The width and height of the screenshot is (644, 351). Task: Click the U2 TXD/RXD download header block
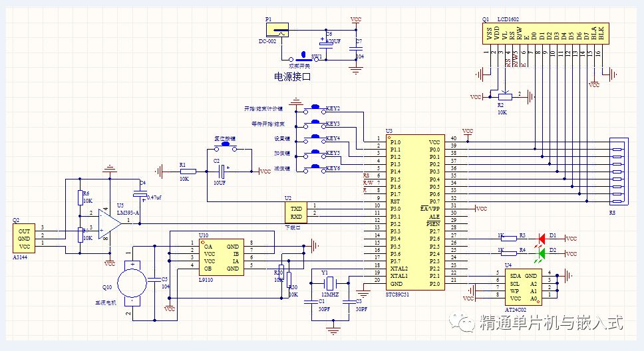coord(295,213)
